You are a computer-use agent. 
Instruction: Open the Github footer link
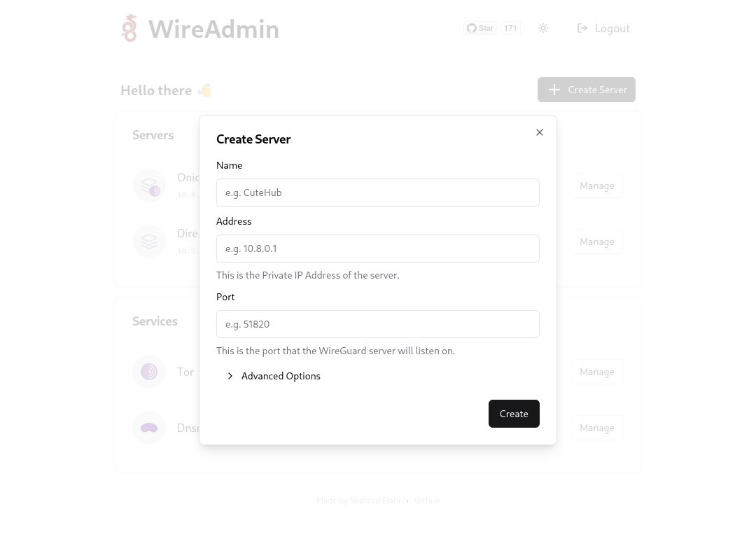click(x=427, y=500)
